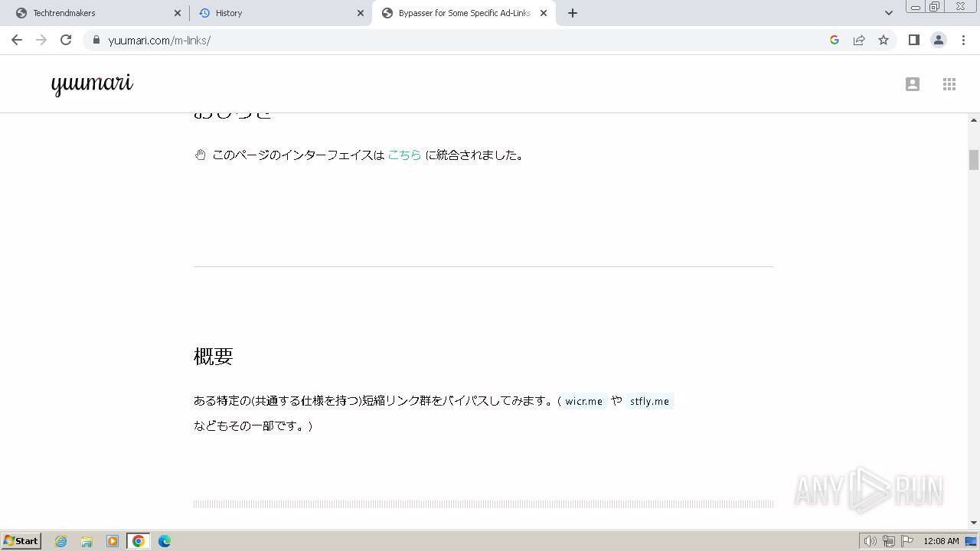Open the Windows Start menu
The image size is (980, 551).
(x=21, y=540)
